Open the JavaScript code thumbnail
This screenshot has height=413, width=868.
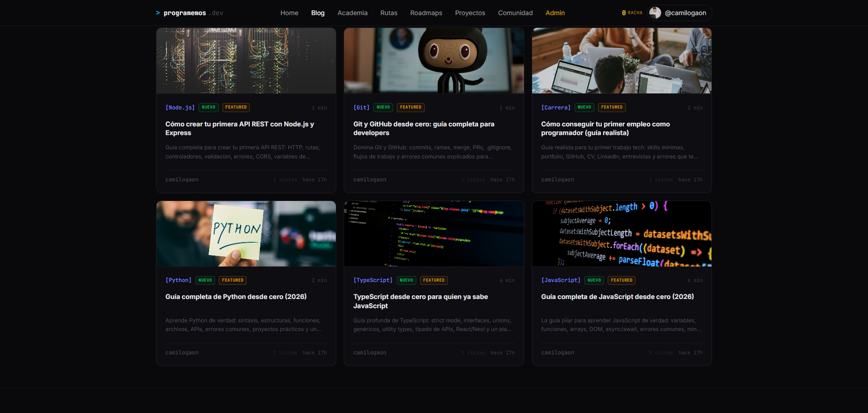tap(622, 234)
